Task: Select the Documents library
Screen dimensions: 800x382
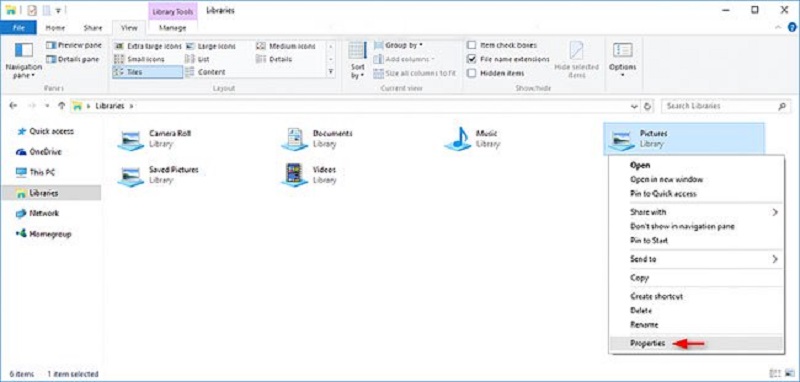Action: [318, 139]
